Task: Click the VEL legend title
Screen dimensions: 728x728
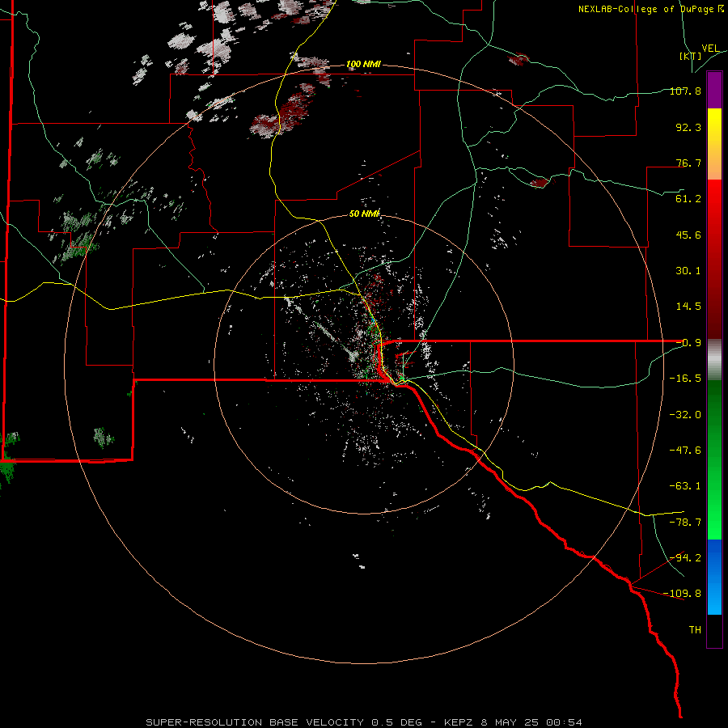Action: click(x=710, y=49)
